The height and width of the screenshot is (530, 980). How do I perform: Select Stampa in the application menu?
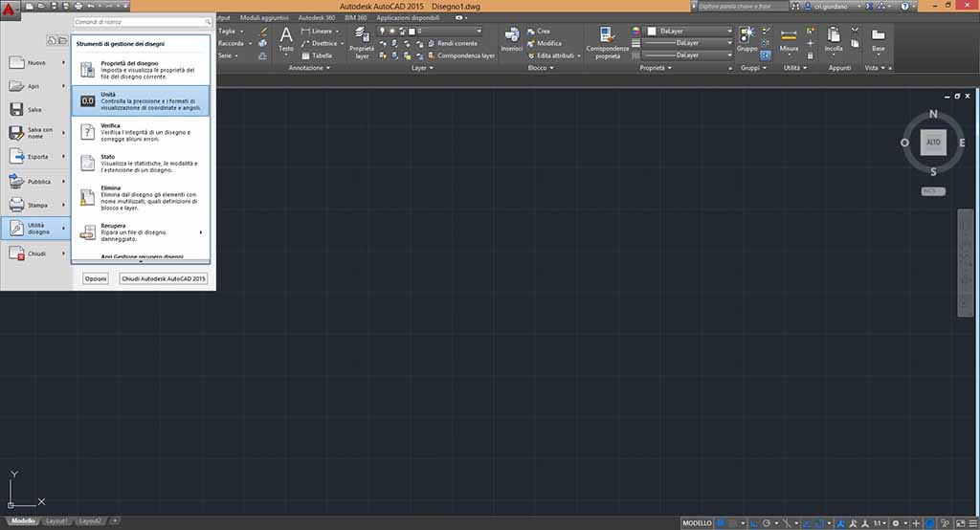36,205
